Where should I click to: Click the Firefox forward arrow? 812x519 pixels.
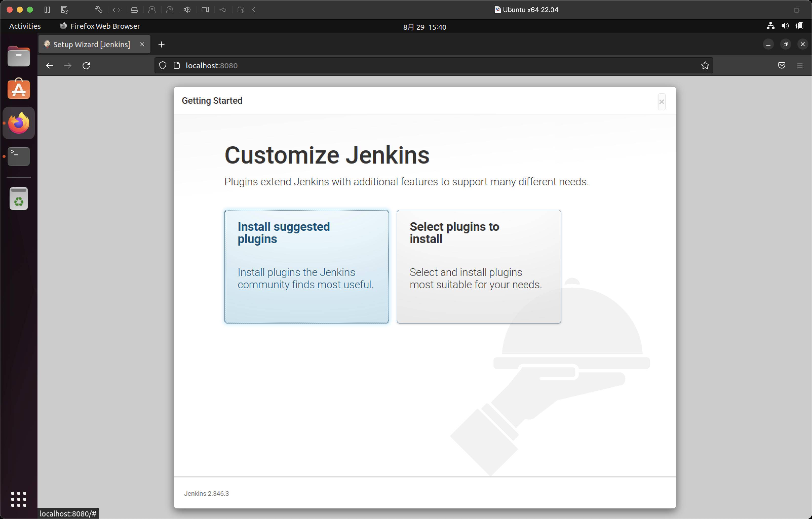[68, 66]
